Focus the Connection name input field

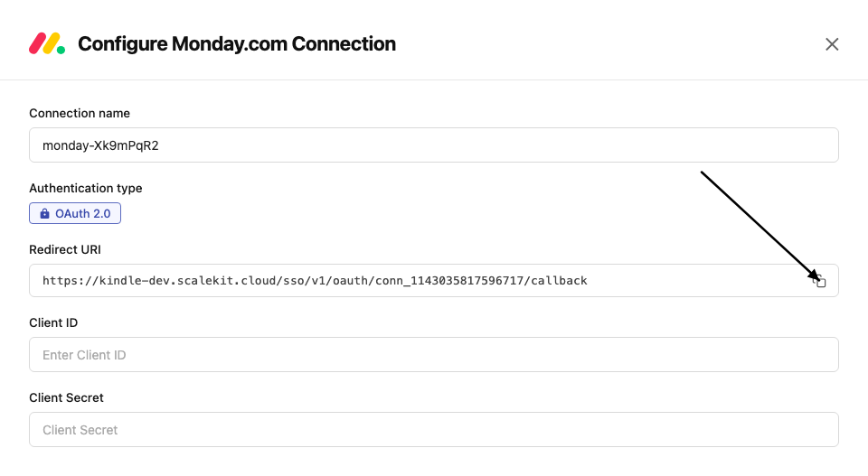[x=433, y=145]
